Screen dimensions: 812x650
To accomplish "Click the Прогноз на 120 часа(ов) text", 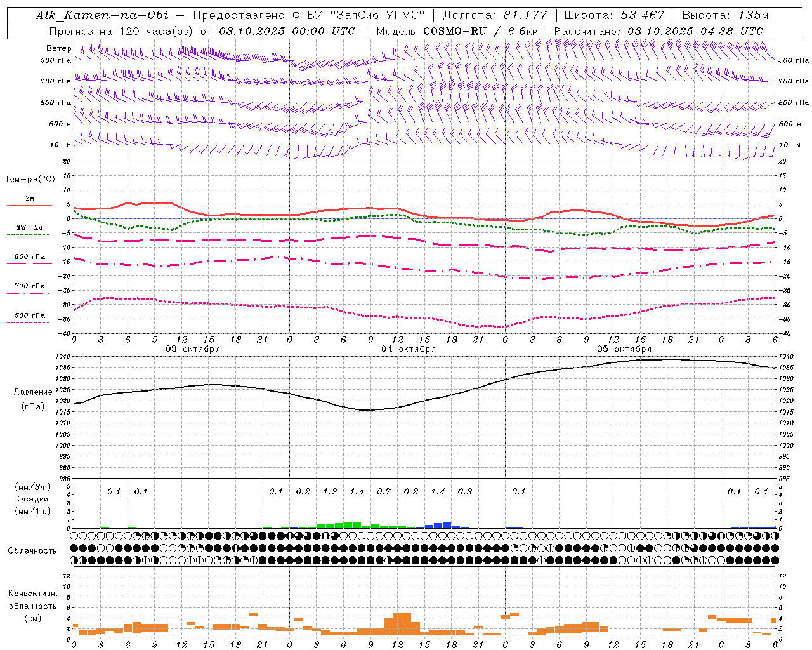I will pos(122,31).
